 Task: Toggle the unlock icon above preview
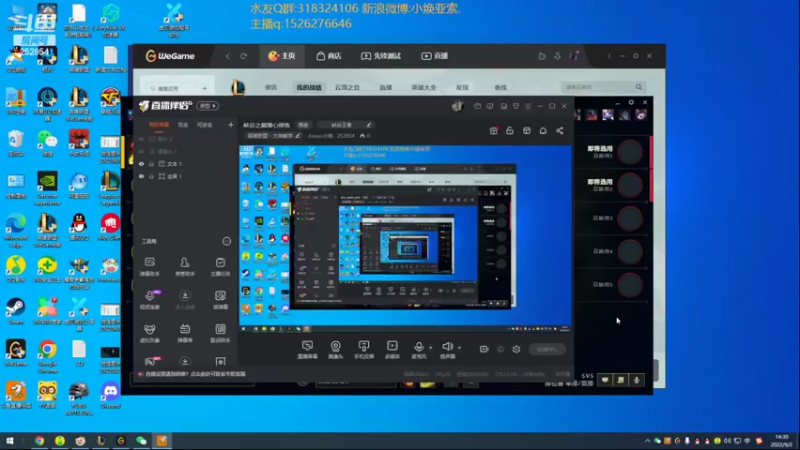pos(510,131)
